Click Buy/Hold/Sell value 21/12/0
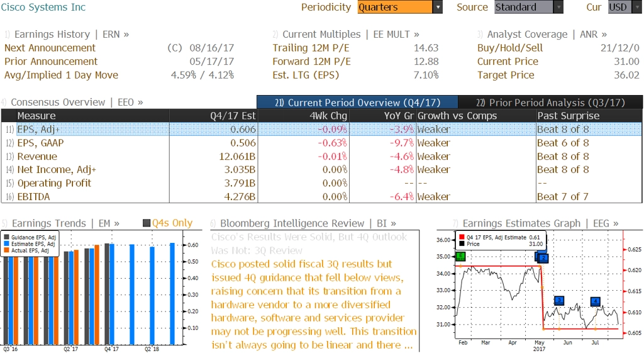644x353 pixels. (x=619, y=48)
